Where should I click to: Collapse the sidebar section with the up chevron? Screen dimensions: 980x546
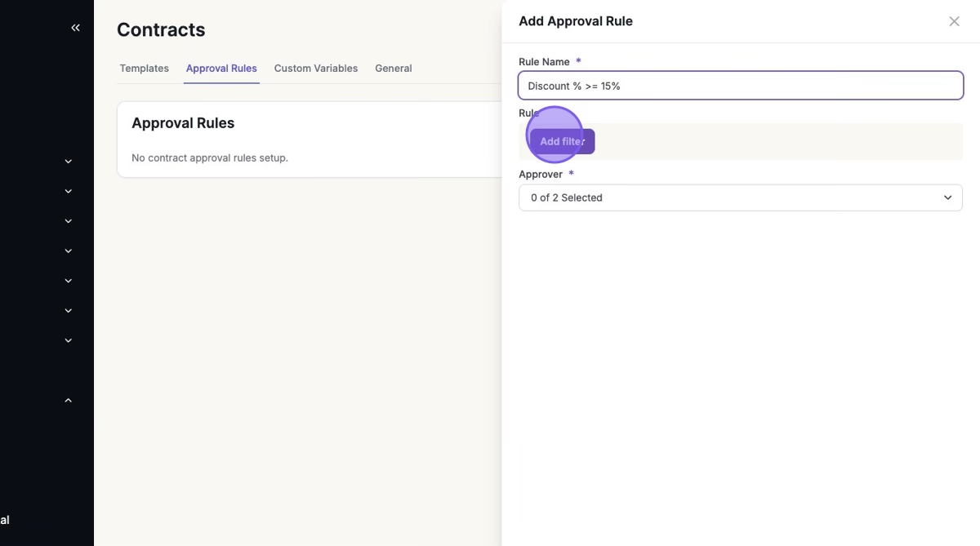click(69, 400)
